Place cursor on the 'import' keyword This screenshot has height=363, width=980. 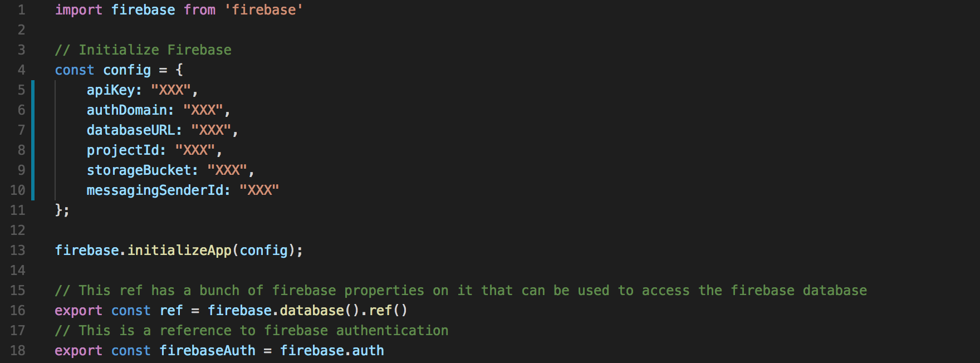tap(79, 10)
